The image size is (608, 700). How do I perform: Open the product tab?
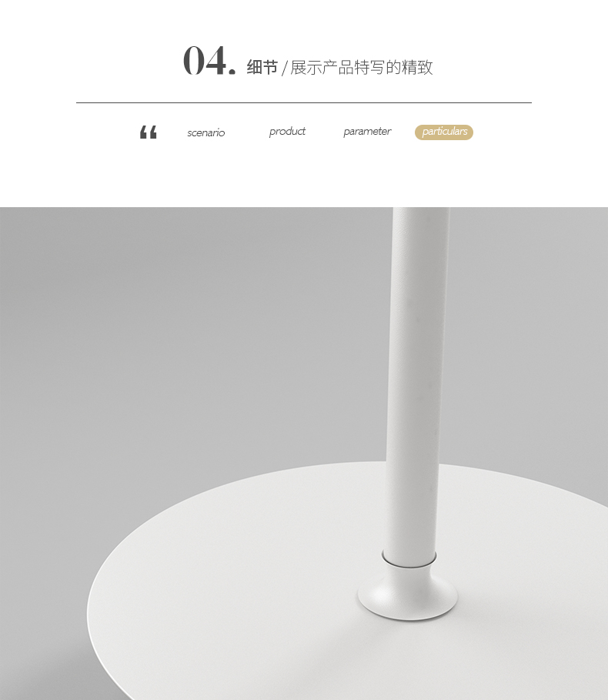(x=287, y=131)
